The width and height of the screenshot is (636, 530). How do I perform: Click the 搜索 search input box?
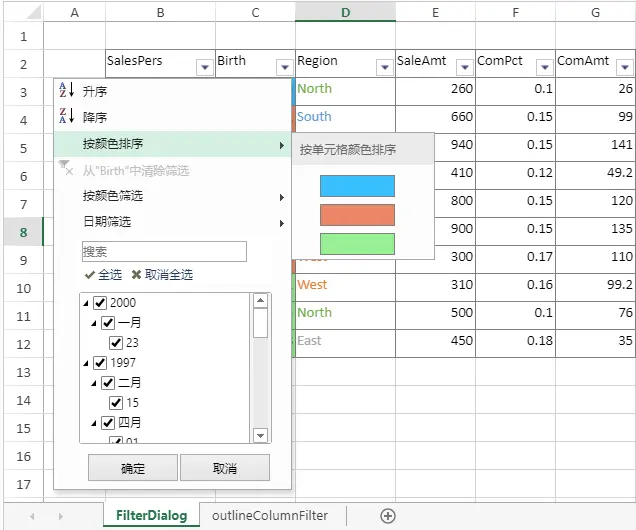pyautogui.click(x=164, y=251)
